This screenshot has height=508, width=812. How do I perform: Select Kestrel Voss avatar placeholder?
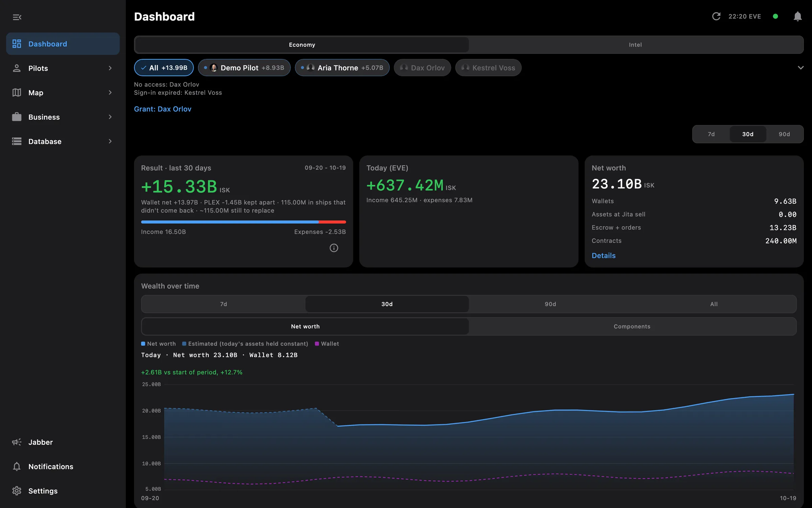[x=465, y=68]
